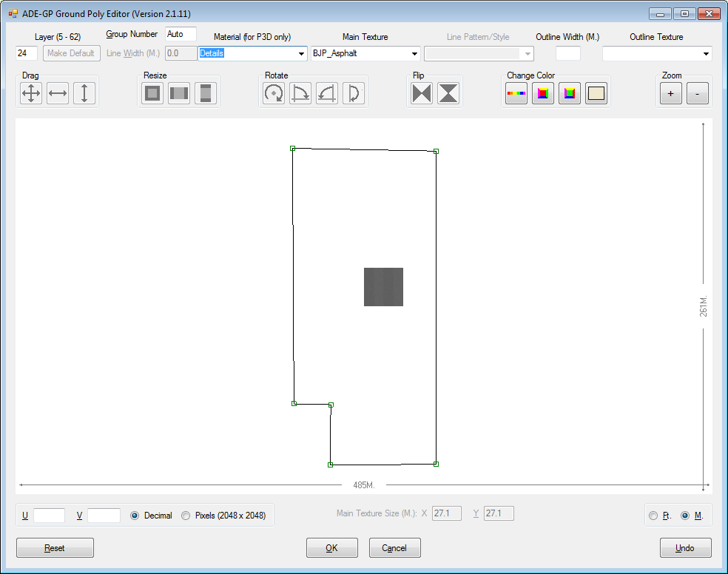Switch to Pixels (2048 x 2048) mode
728x574 pixels.
186,516
